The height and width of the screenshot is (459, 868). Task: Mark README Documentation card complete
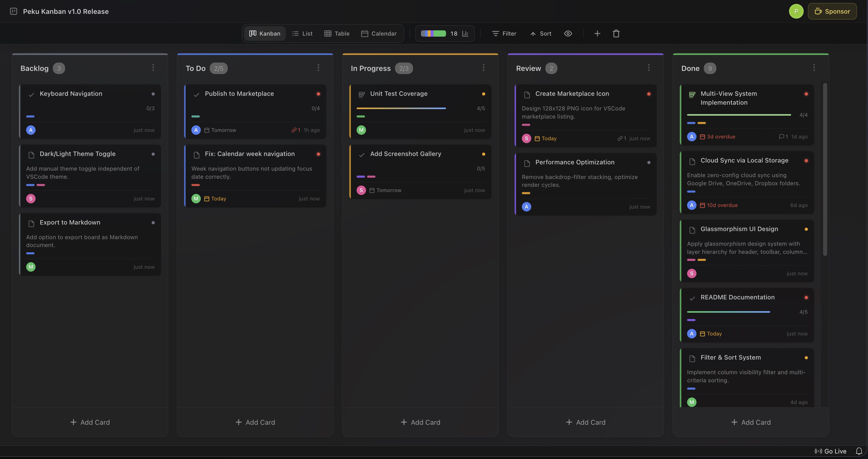pos(693,299)
